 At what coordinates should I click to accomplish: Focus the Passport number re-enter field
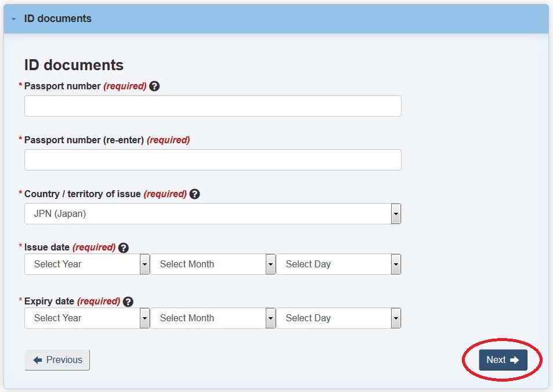(x=212, y=159)
